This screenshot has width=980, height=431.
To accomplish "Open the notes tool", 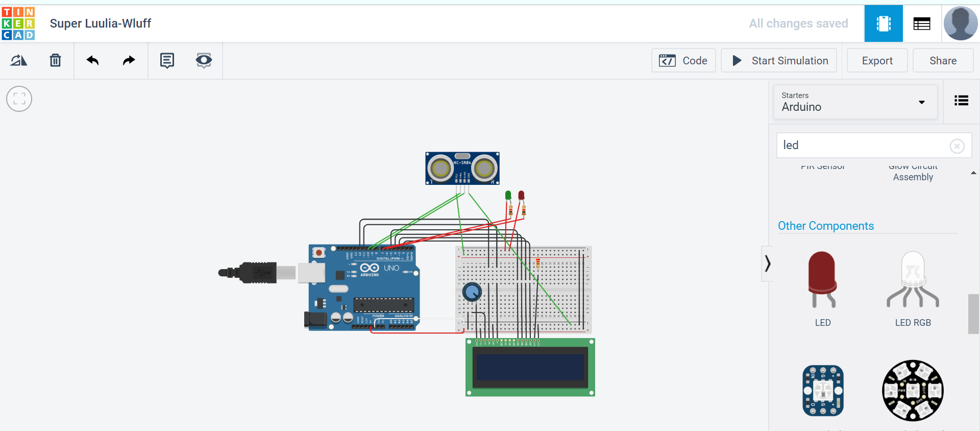I will coord(167,60).
